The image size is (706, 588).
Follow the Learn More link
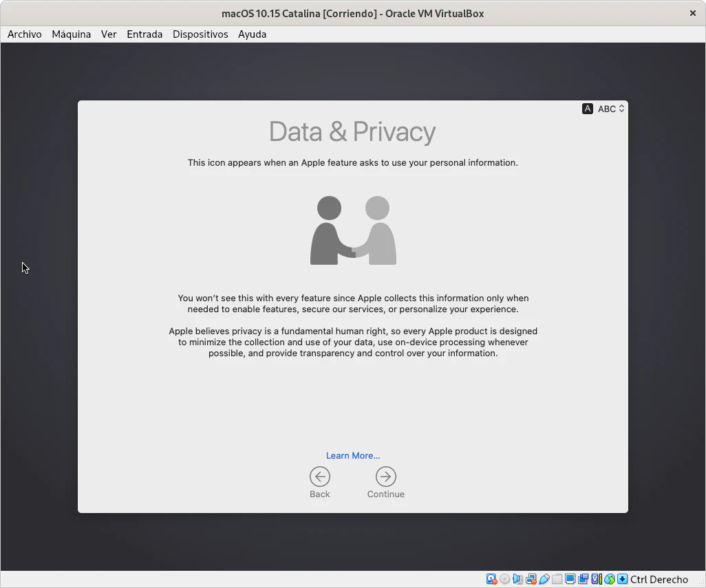(353, 455)
